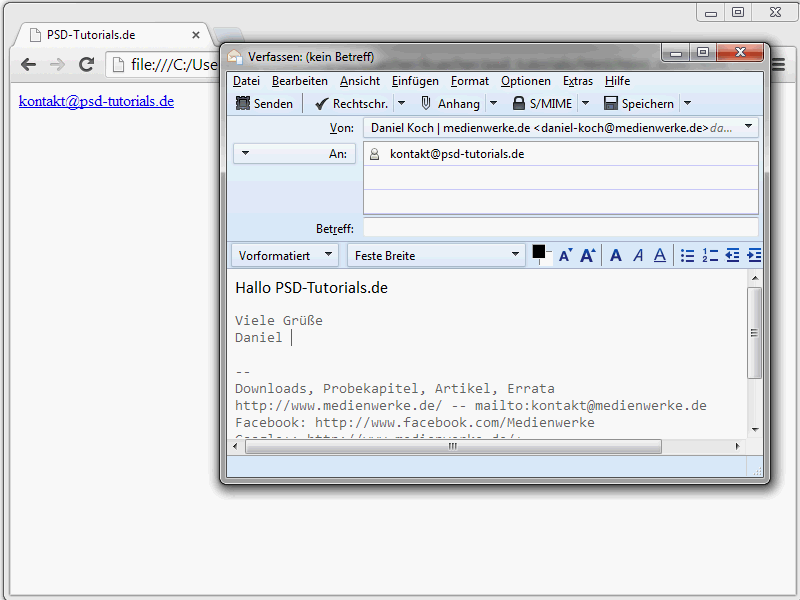
Task: Click the 'Viele Grüße' line in message
Action: 279,320
